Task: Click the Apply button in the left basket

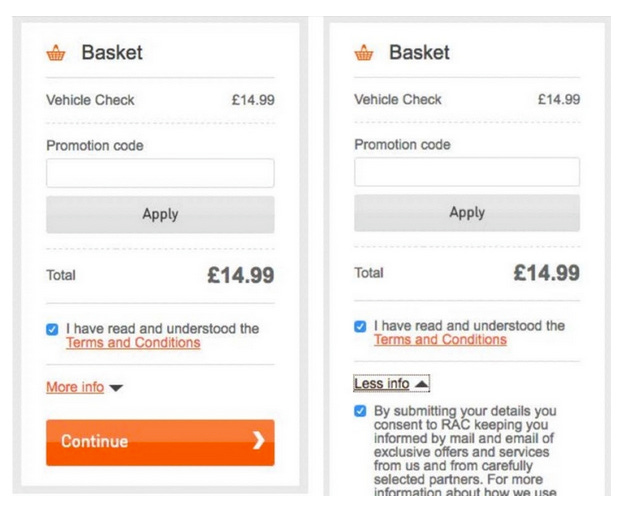Action: pyautogui.click(x=160, y=215)
